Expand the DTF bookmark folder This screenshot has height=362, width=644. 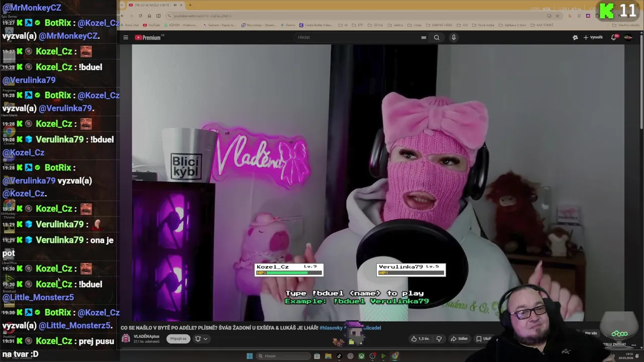coord(358,25)
